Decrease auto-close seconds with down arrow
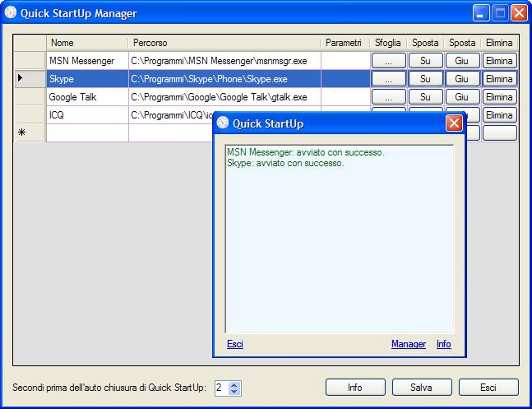The width and height of the screenshot is (532, 409). tap(234, 391)
